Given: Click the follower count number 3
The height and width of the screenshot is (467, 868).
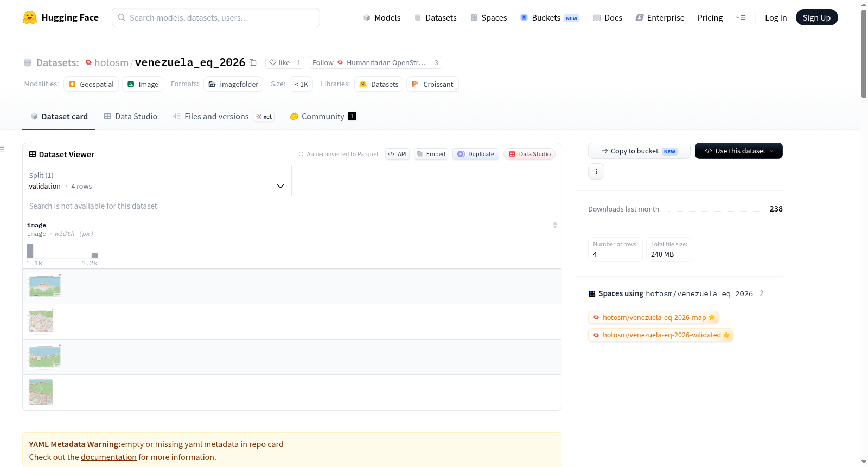Looking at the screenshot, I should [436, 62].
